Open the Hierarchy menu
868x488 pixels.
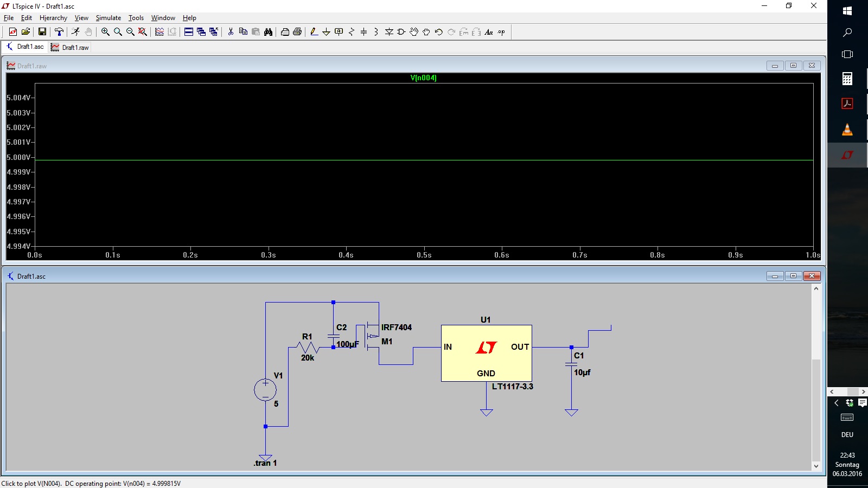[53, 18]
